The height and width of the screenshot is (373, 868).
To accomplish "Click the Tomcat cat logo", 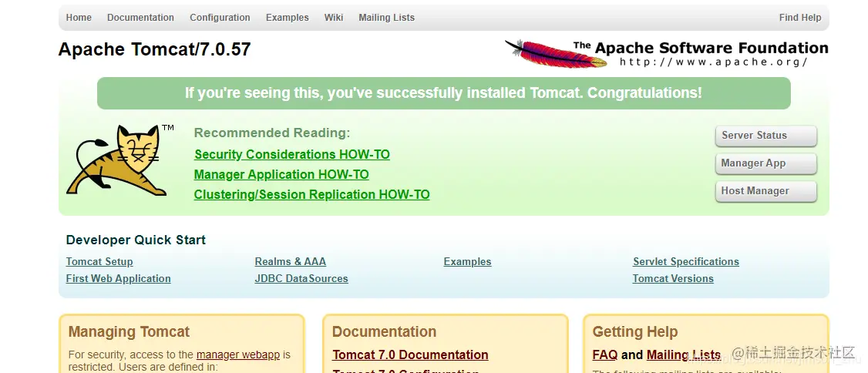I will click(x=120, y=160).
